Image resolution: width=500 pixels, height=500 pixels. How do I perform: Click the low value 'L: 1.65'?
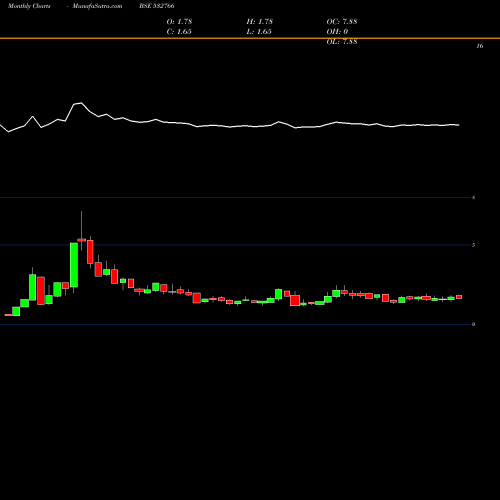click(x=259, y=31)
